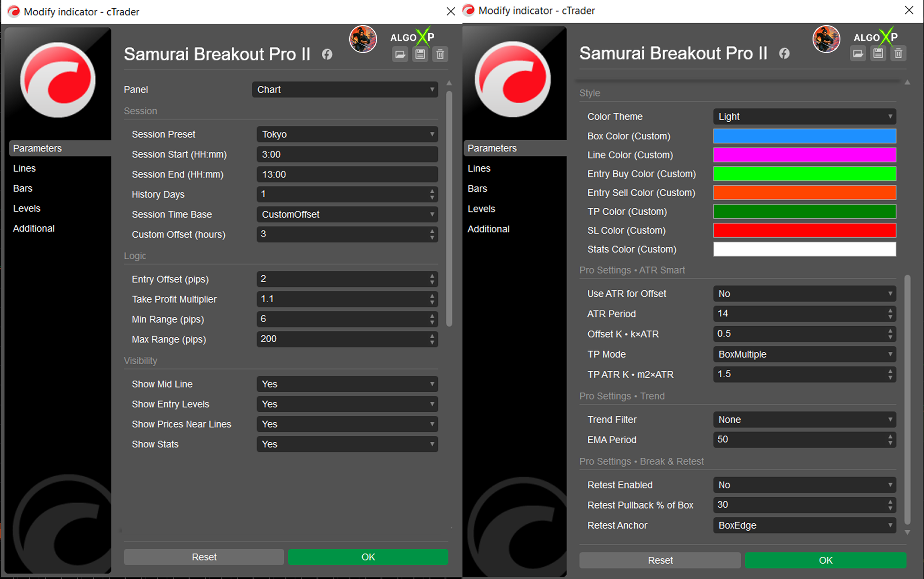
Task: Open Color Theme dropdown set to Light
Action: pos(805,117)
